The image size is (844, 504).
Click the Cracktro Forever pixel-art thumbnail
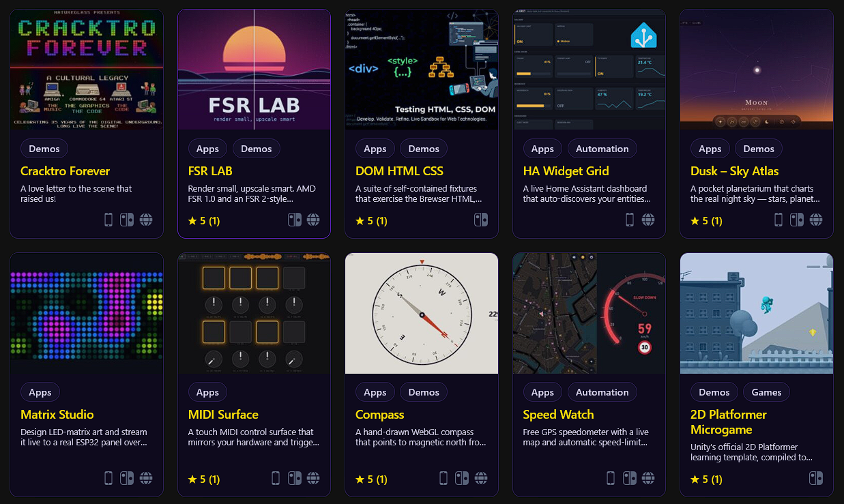[87, 70]
